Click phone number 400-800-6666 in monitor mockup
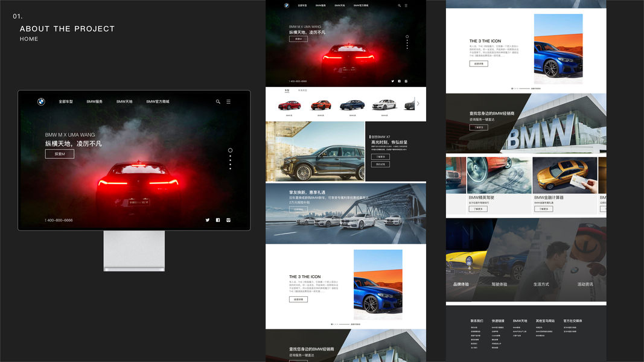Viewport: 644px width, 362px height. [60, 220]
